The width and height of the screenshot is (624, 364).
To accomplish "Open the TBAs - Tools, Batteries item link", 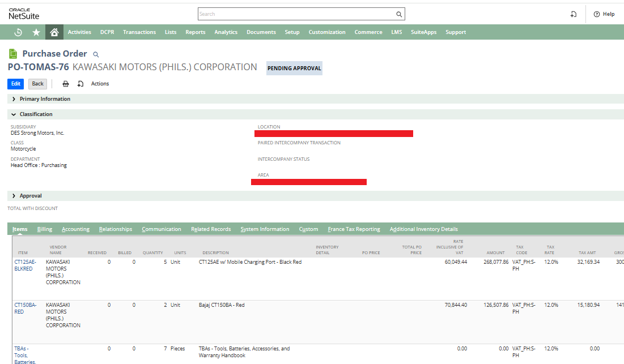I will [25, 356].
